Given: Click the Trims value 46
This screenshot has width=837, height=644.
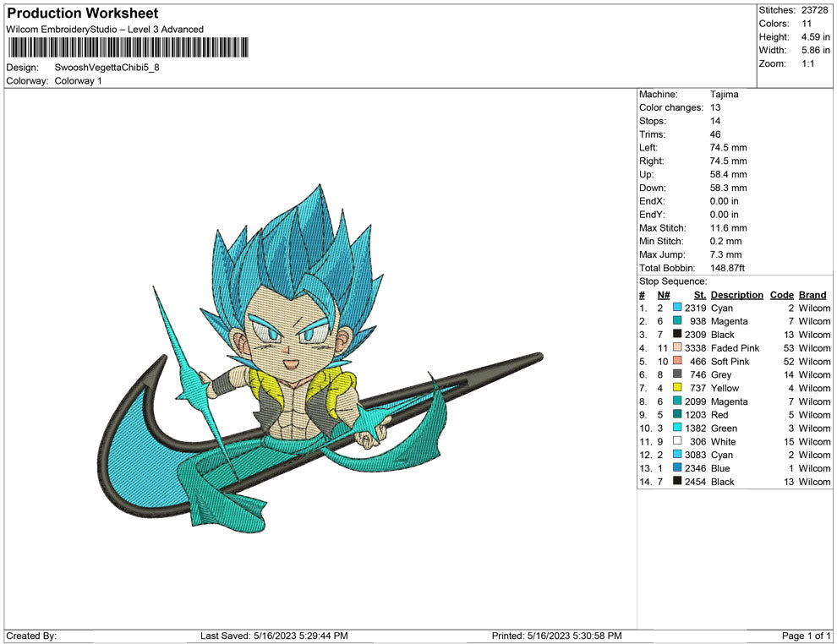Looking at the screenshot, I should pyautogui.click(x=714, y=134).
